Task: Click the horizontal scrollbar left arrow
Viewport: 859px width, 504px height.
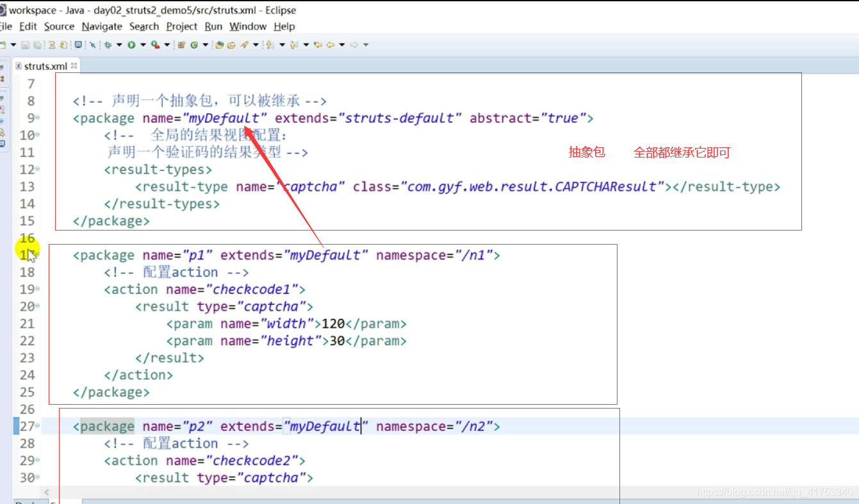Action: click(45, 492)
